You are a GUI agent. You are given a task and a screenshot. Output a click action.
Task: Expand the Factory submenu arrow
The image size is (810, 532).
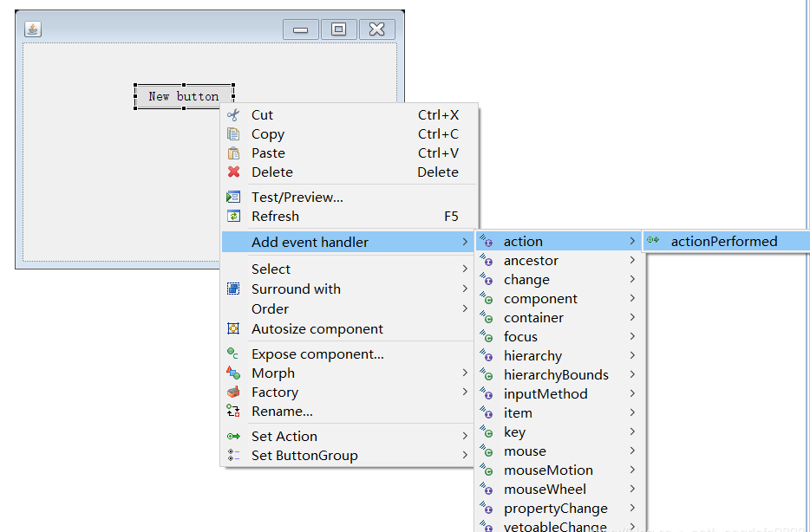[x=465, y=392]
